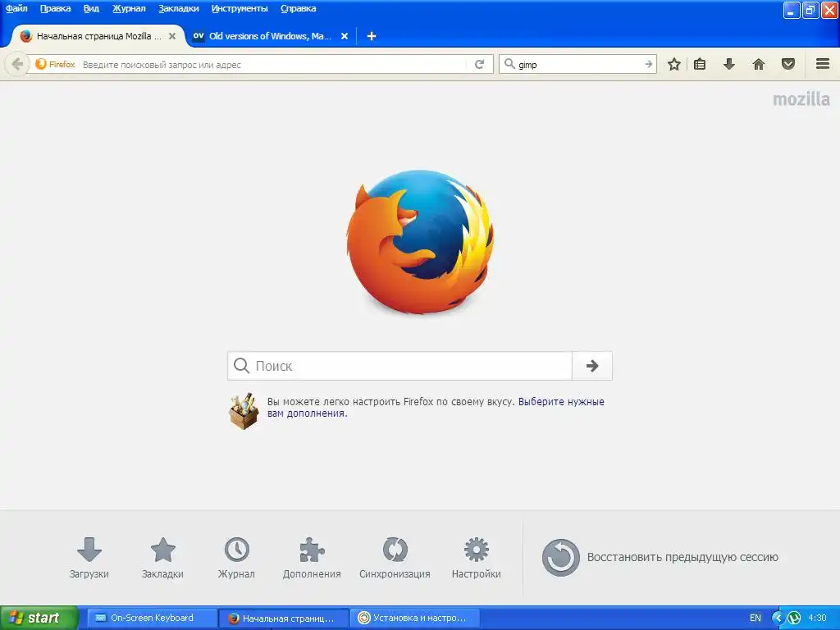
Task: Open Настройки from the bottom launcher
Action: (x=477, y=558)
